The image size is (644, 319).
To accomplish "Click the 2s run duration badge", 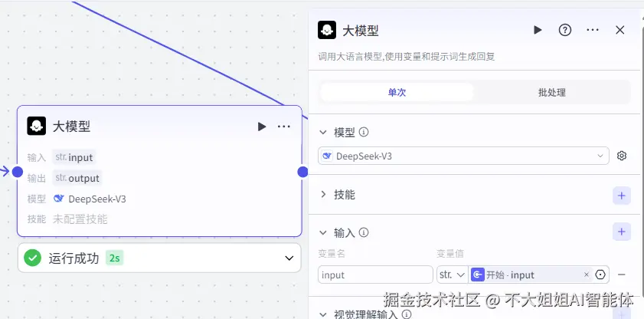I will click(x=115, y=258).
